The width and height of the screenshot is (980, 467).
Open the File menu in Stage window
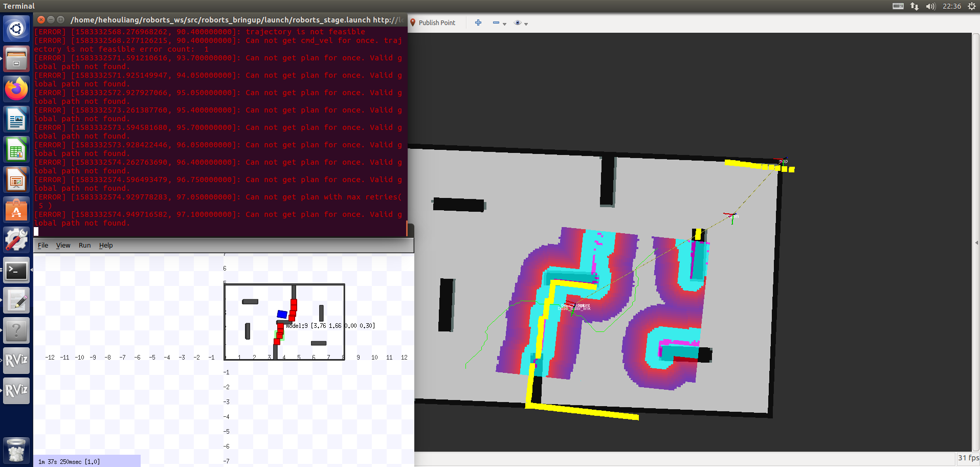tap(43, 246)
